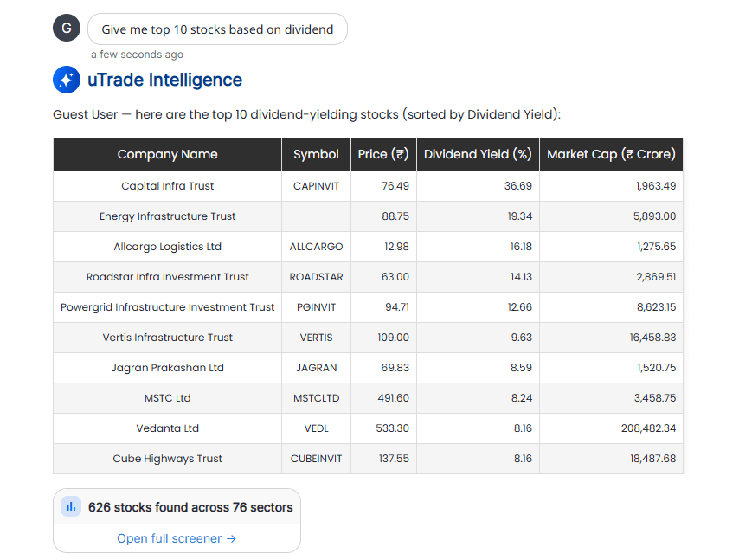Select Vedanta Ltd company name
This screenshot has width=739, height=560.
(167, 428)
